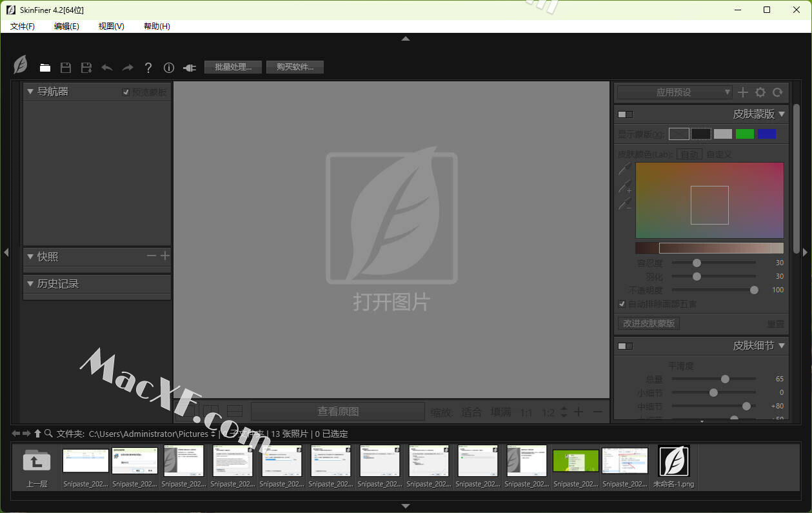The image size is (812, 513).
Task: Open the 编辑(E) menu
Action: 66,26
